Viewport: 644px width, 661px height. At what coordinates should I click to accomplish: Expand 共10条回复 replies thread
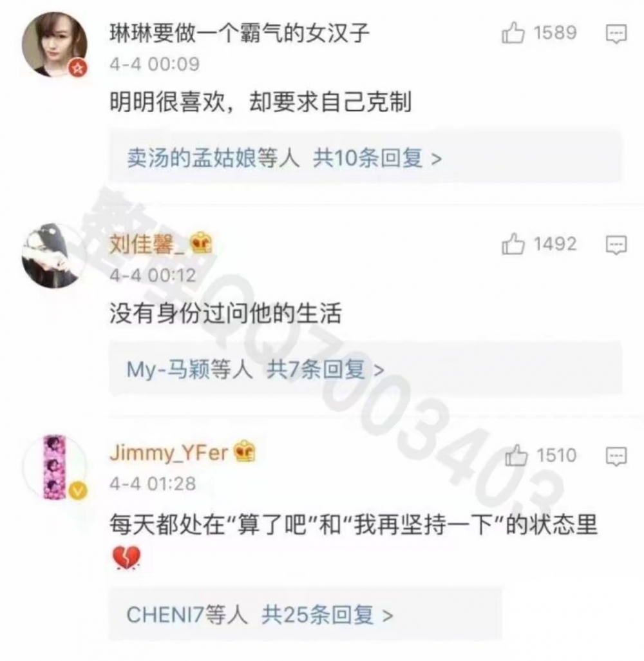click(377, 158)
